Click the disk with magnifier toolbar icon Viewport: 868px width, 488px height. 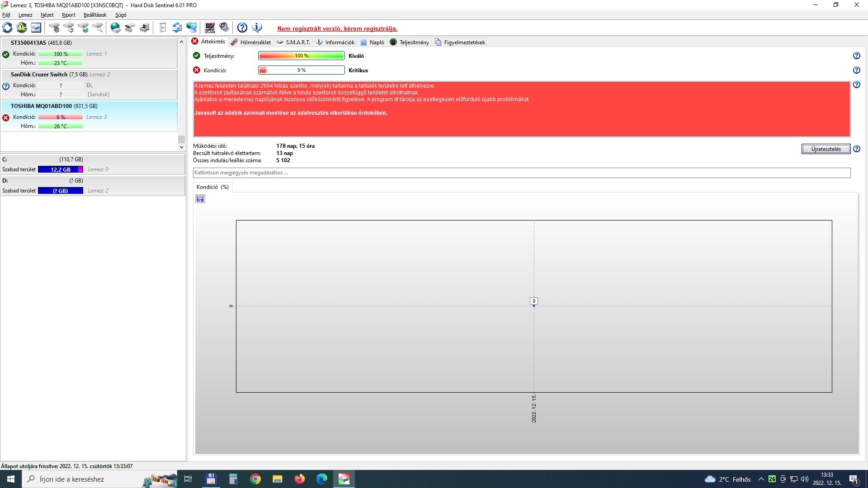(x=98, y=28)
